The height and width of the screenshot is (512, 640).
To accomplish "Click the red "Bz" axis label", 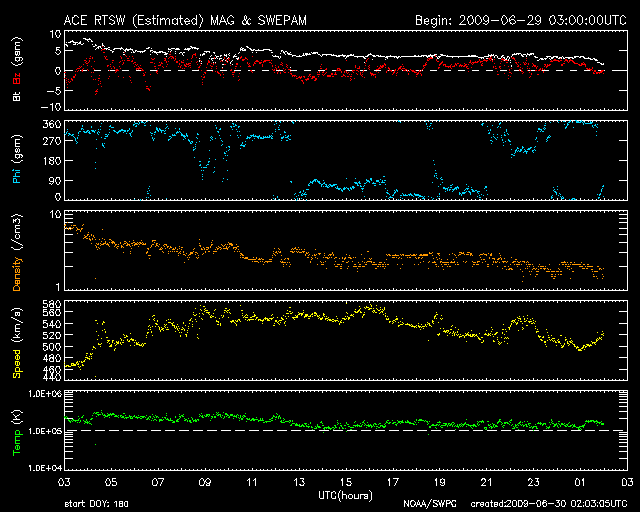I will (17, 79).
